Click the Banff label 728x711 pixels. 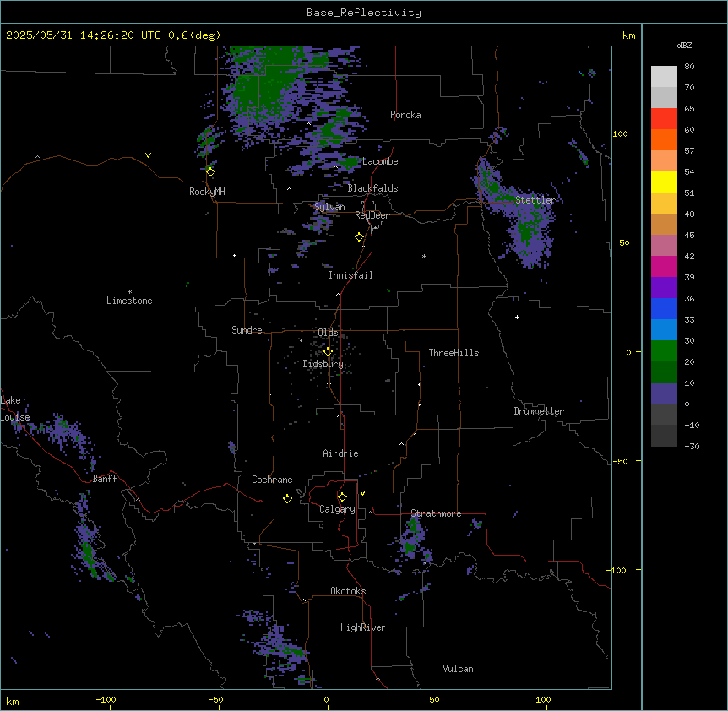pos(105,479)
